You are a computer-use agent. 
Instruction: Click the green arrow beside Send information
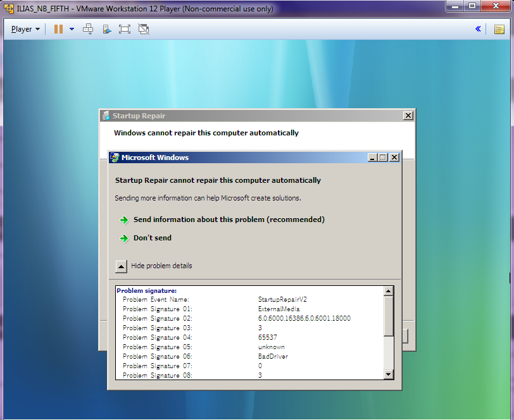[124, 220]
